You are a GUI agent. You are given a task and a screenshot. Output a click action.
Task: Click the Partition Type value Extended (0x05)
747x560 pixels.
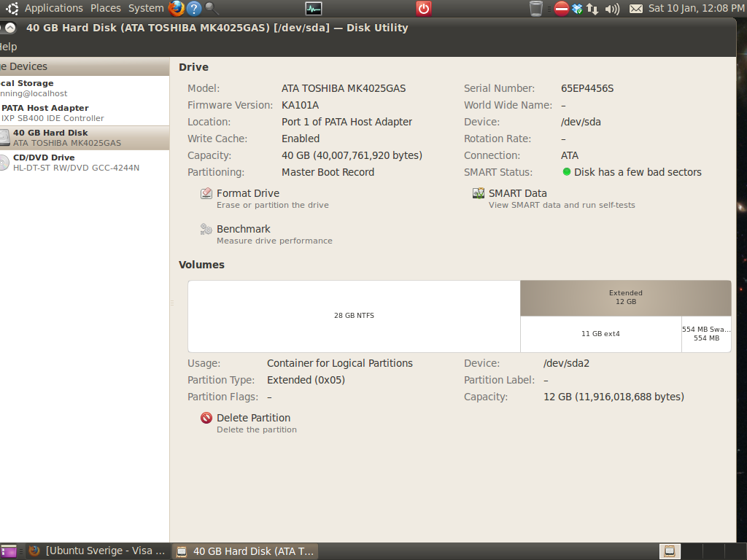tap(306, 380)
